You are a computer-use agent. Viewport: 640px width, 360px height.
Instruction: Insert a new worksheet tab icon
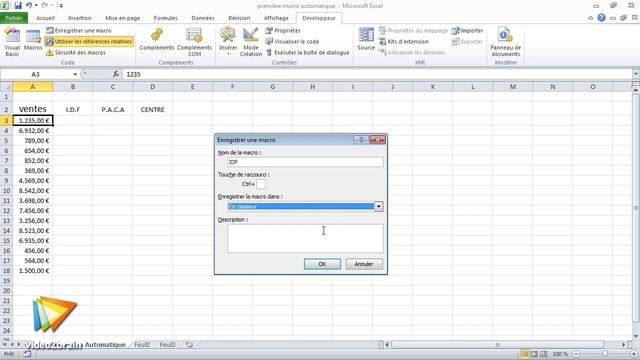(189, 344)
